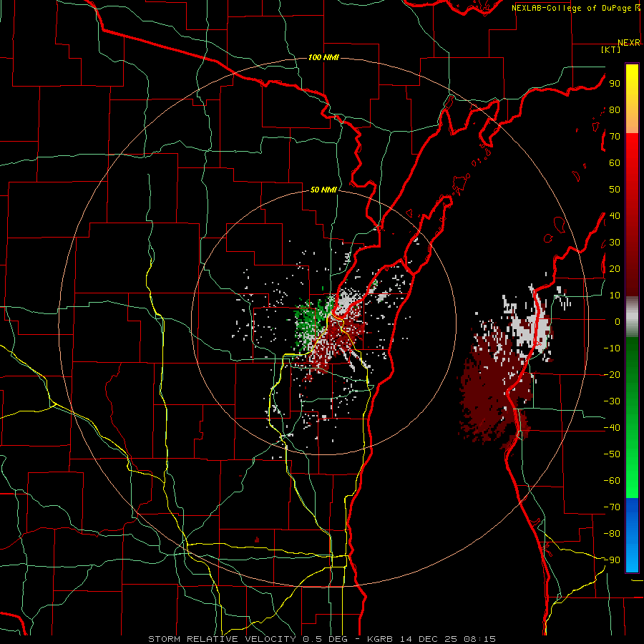Select the -10 scale value
This screenshot has height=644, width=644.
(x=612, y=348)
